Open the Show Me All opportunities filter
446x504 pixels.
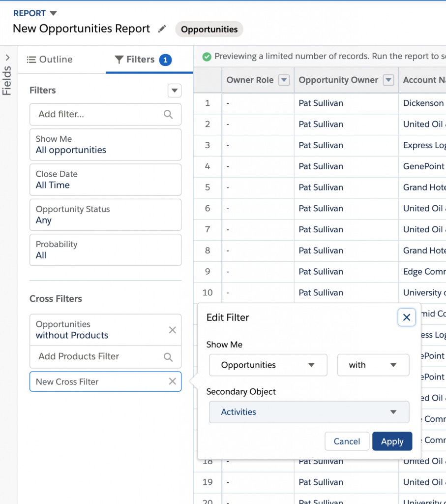pos(105,145)
